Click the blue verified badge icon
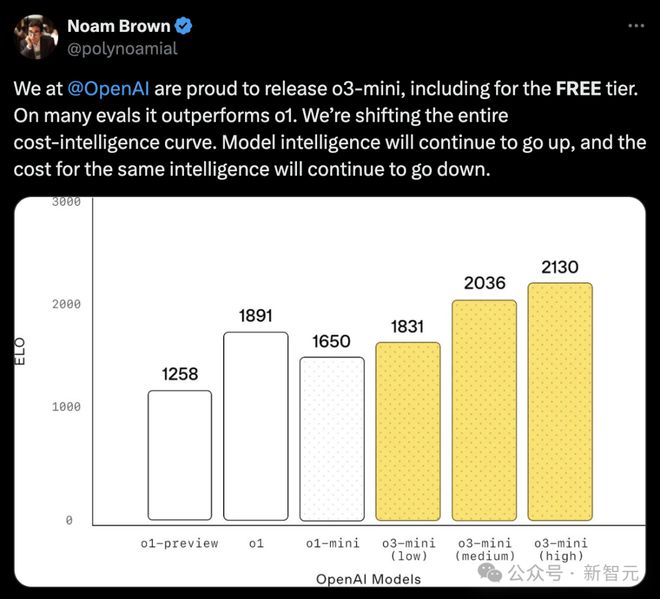The image size is (660, 599). pos(183,26)
